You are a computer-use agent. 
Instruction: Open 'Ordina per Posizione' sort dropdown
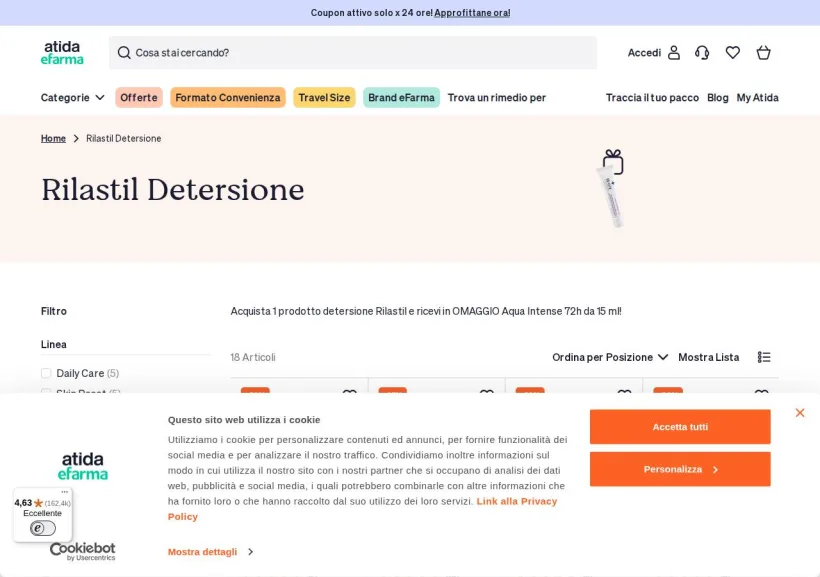tap(610, 357)
